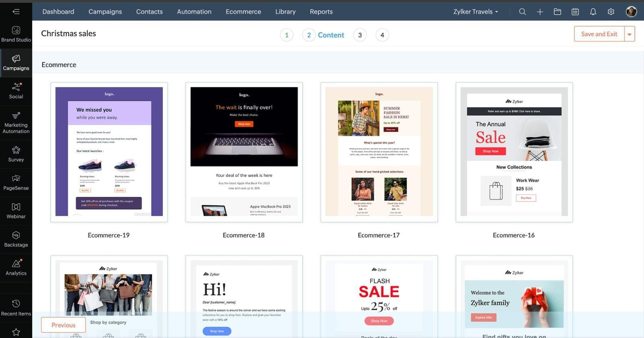Open the folder icon in the top bar
644x338 pixels.
coord(557,12)
